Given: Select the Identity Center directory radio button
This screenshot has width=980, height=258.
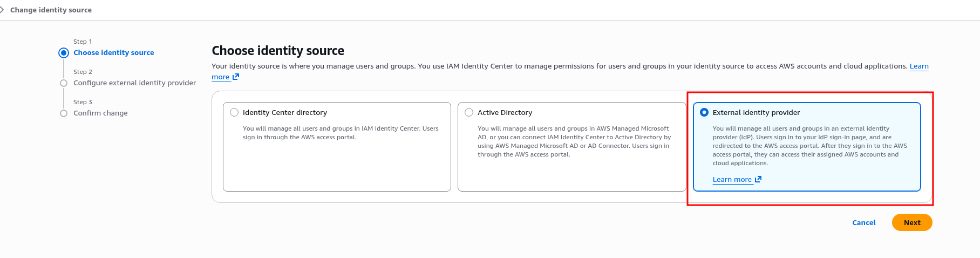Looking at the screenshot, I should [x=234, y=112].
